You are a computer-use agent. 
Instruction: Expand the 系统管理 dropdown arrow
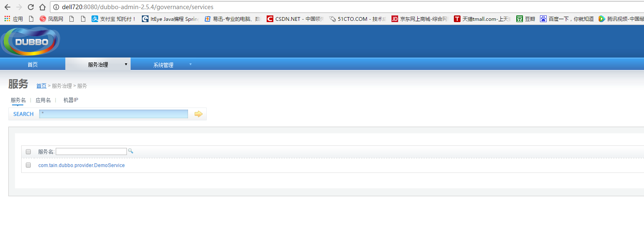pos(191,64)
